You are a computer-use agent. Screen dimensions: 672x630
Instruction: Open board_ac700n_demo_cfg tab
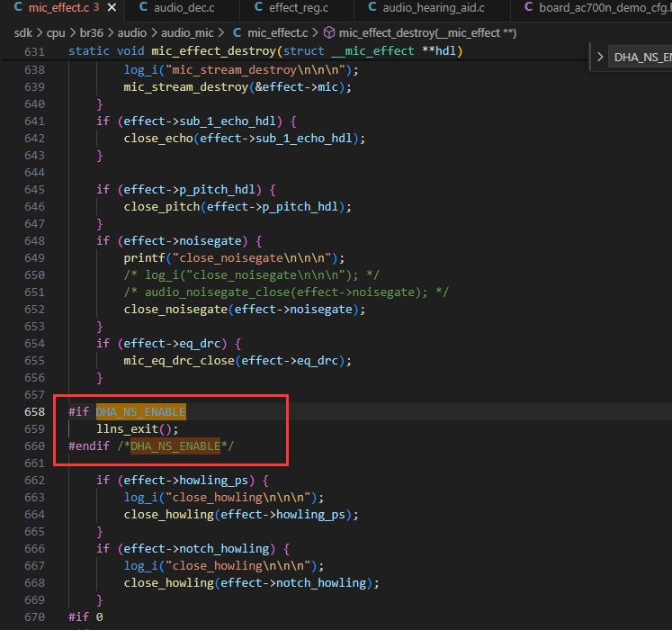(x=605, y=8)
